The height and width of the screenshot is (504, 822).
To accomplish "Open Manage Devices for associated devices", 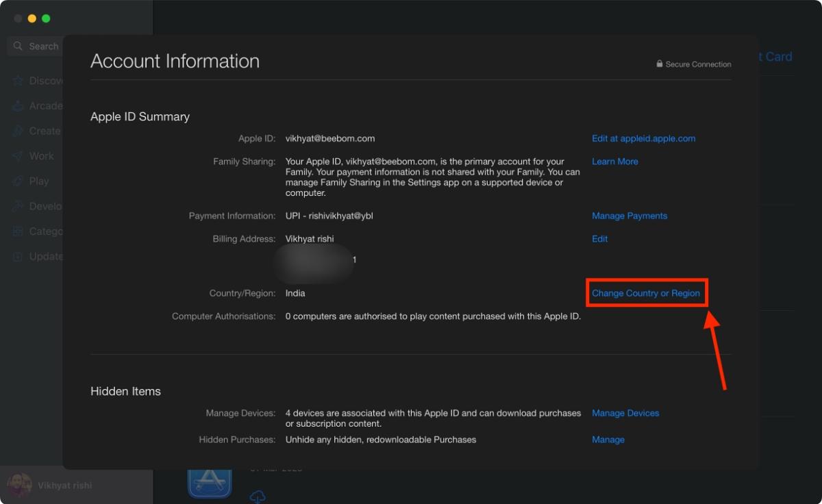I will tap(625, 412).
